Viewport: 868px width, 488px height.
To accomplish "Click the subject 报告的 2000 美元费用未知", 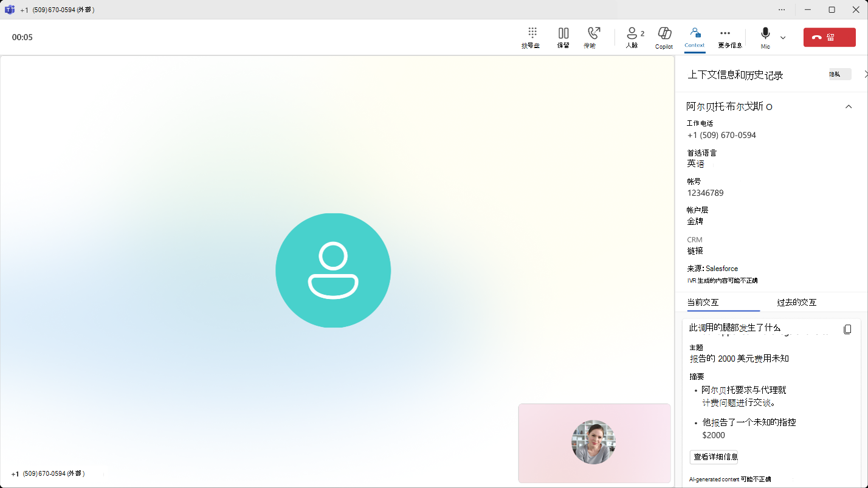I will tap(739, 359).
